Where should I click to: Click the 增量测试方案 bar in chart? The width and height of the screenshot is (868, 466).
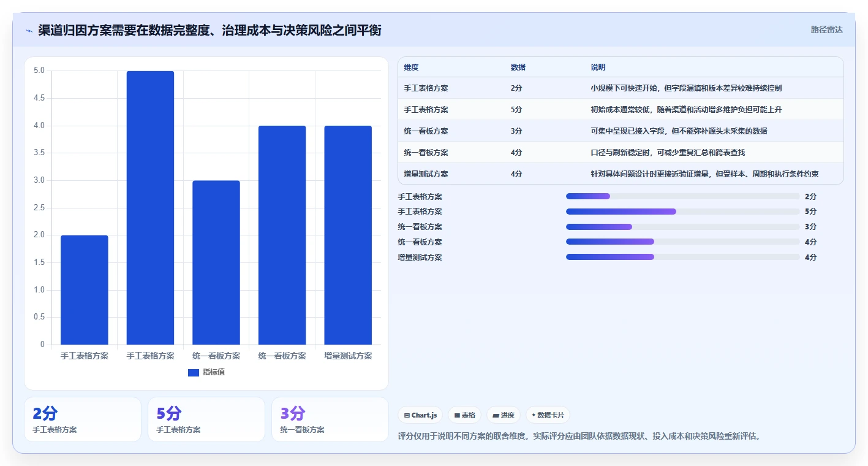[348, 235]
